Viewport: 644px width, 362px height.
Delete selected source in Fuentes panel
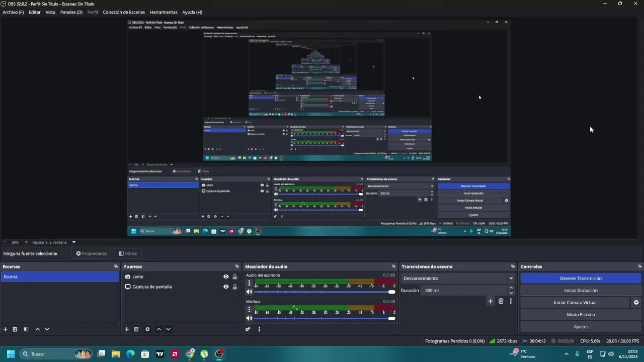click(136, 329)
